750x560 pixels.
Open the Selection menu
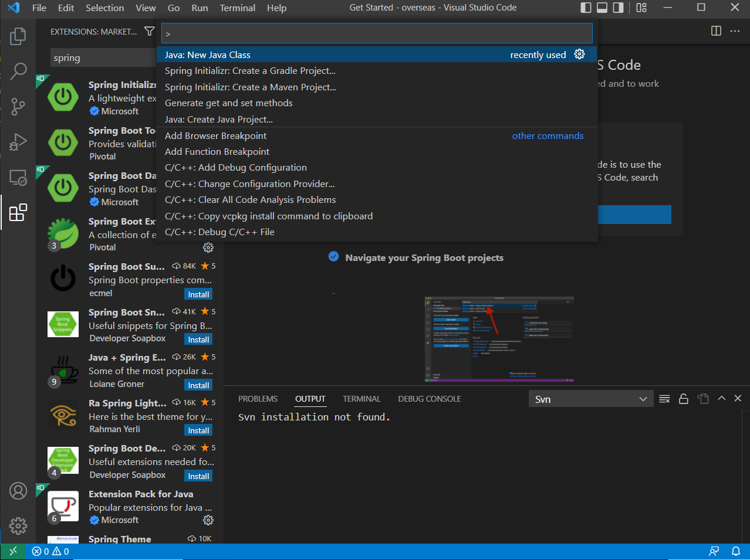coord(105,8)
